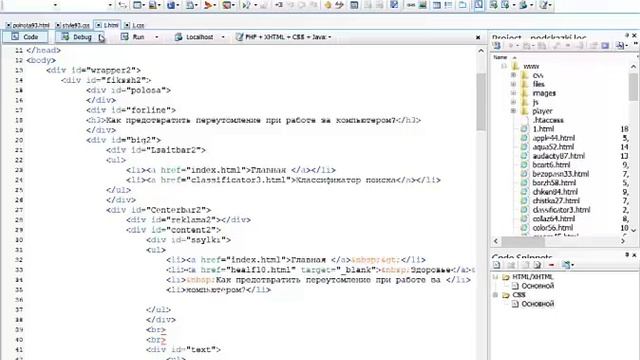This screenshot has width=640, height=360.
Task: Switch to the style93.css tab
Action: 73,25
